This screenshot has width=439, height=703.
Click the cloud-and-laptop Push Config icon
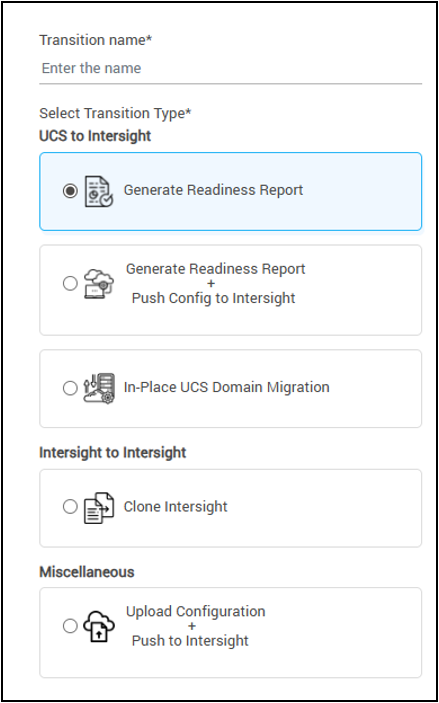click(99, 283)
